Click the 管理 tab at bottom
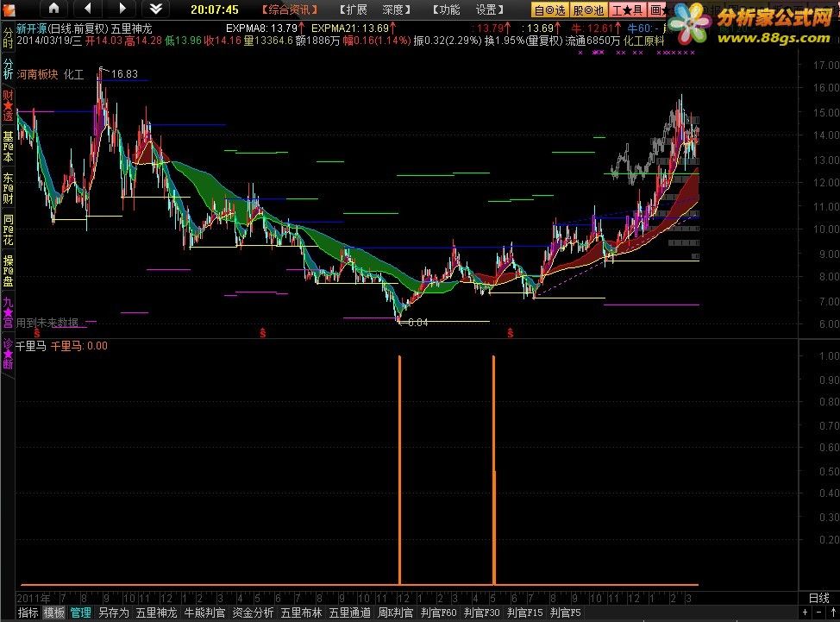840x622 pixels. 80,613
